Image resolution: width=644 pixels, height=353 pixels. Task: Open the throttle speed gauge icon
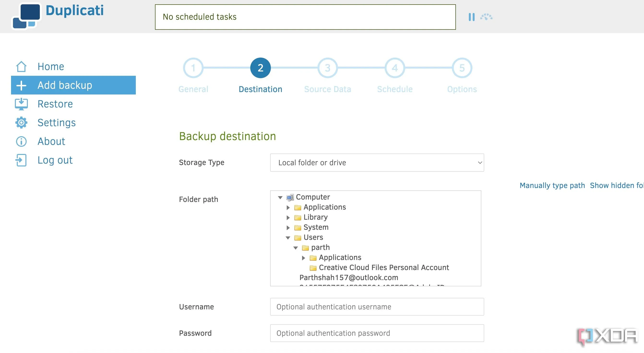pos(486,17)
